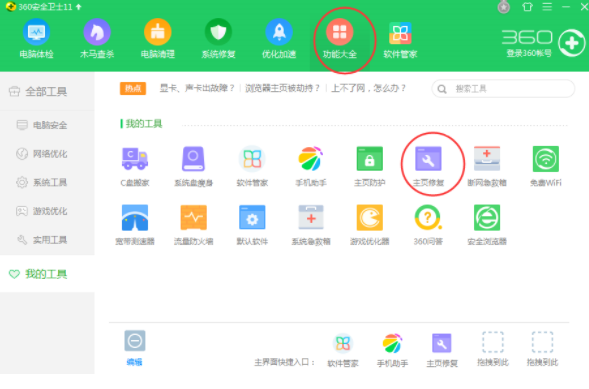This screenshot has width=589, height=389.
Task: Open 软件管家 shortcut in bottom bar
Action: 343,350
